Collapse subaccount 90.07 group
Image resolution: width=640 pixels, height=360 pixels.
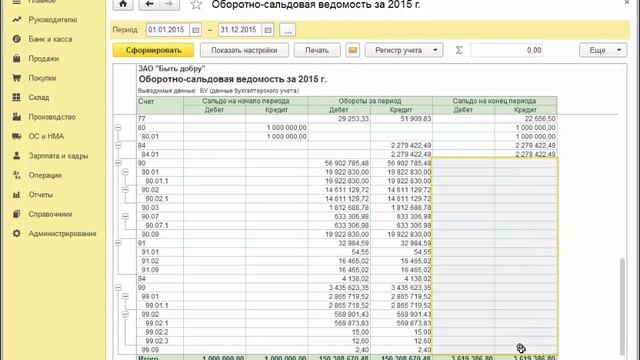tap(125, 216)
